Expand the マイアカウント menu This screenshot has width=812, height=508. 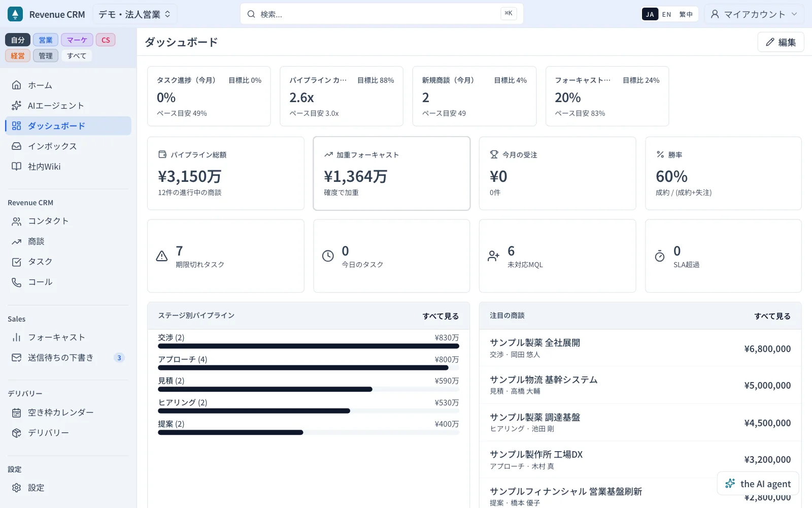pyautogui.click(x=754, y=14)
